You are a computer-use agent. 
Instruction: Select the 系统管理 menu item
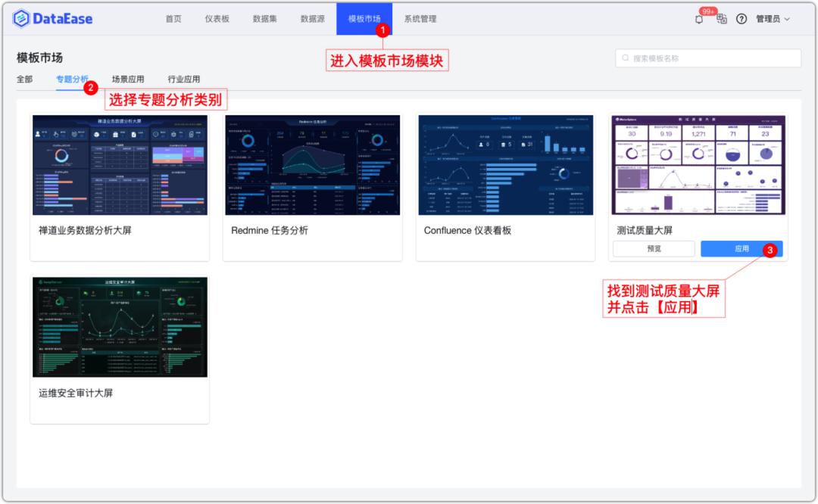[x=421, y=18]
